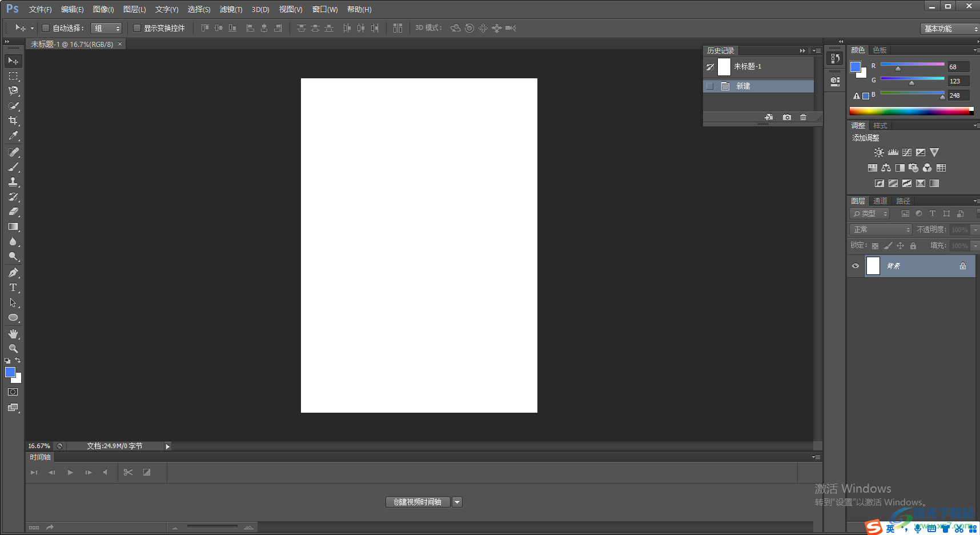Select the 新建 history state
The height and width of the screenshot is (535, 980).
tap(758, 86)
